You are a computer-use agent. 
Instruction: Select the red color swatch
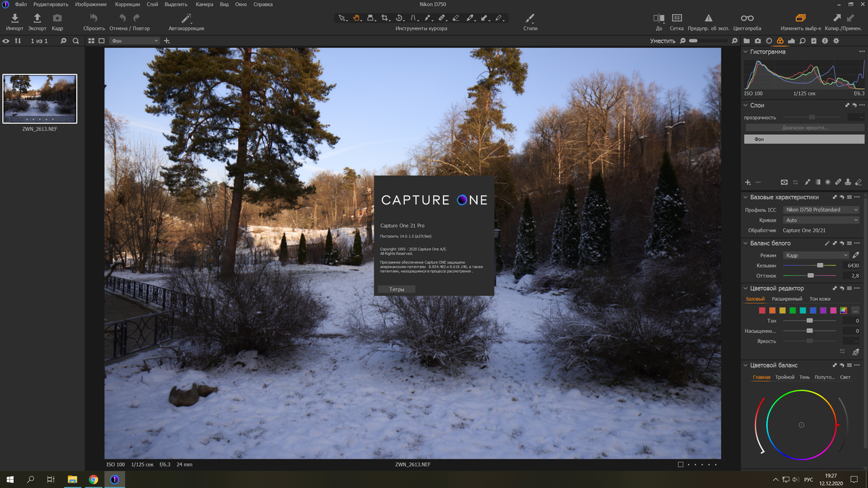tap(762, 310)
